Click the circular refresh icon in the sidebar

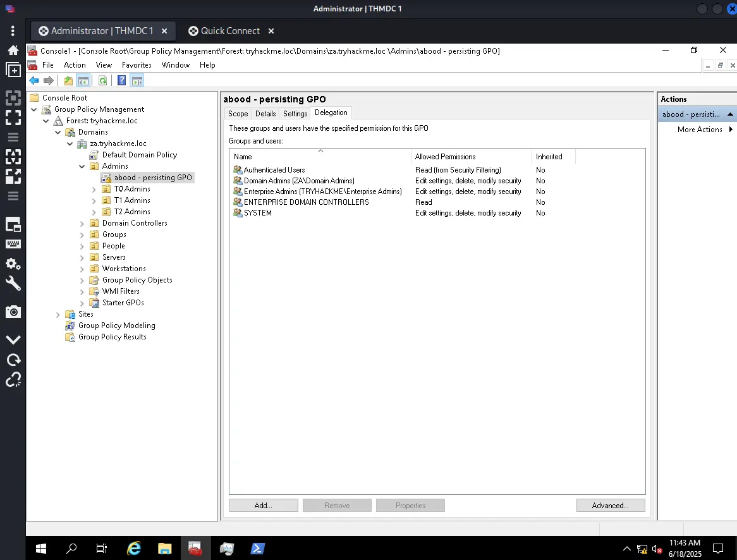coord(13,360)
